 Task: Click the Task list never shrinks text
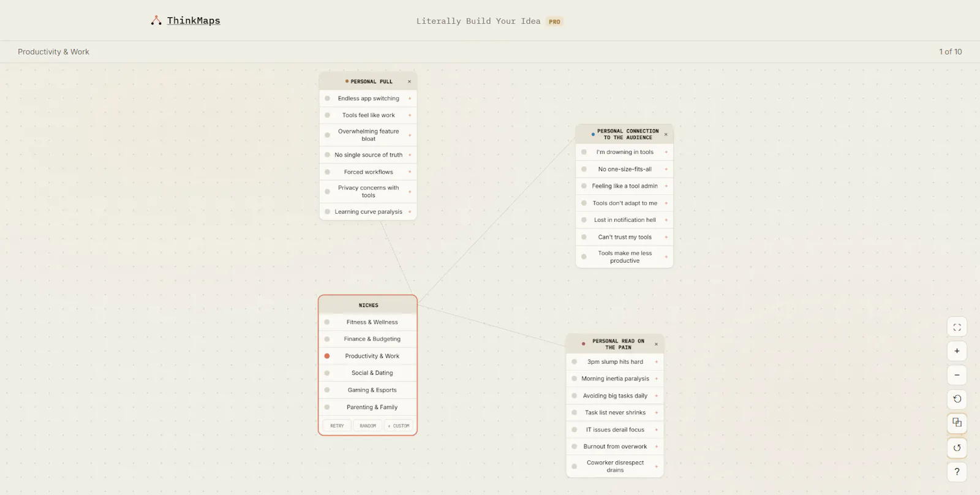615,413
